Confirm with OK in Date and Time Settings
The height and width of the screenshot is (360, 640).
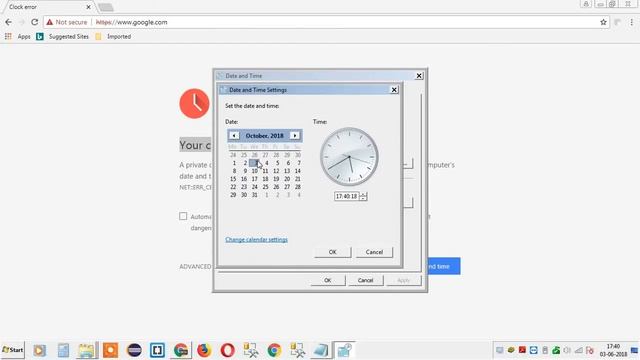pyautogui.click(x=332, y=252)
